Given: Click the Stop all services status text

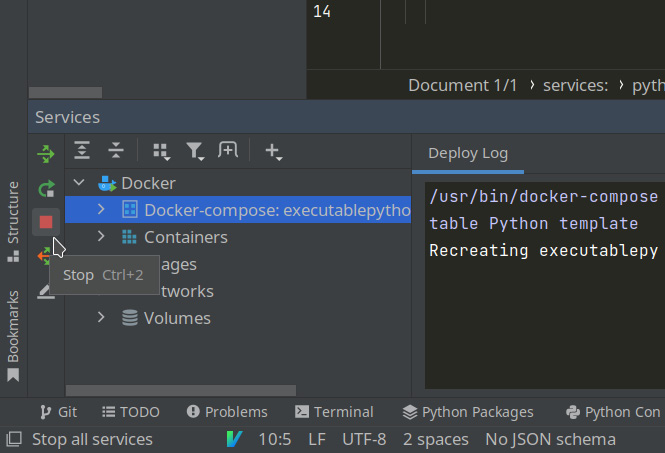Looking at the screenshot, I should tap(92, 439).
